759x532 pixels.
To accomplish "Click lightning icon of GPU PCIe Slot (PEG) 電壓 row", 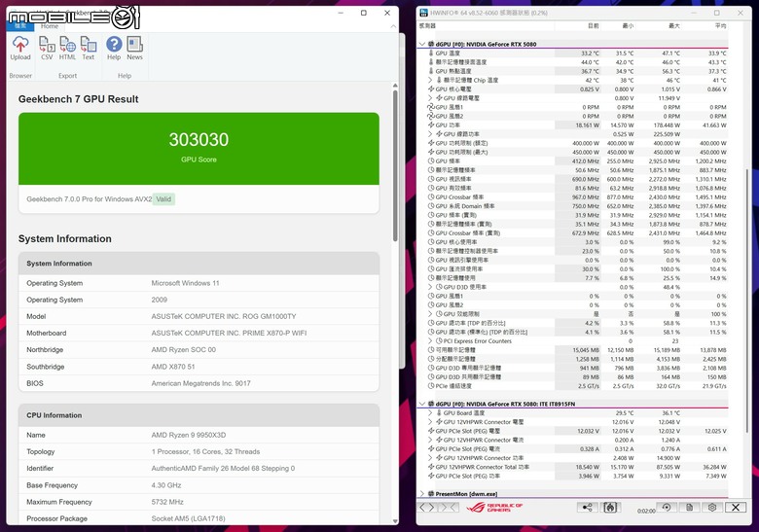I will click(x=431, y=431).
